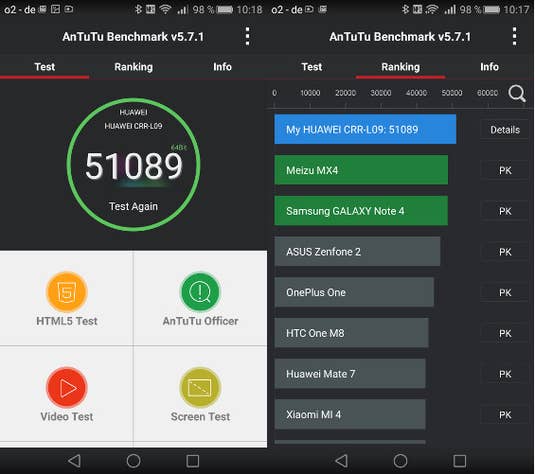Select Test tab on left screen
Viewport: 535px width, 474px height.
pyautogui.click(x=45, y=67)
